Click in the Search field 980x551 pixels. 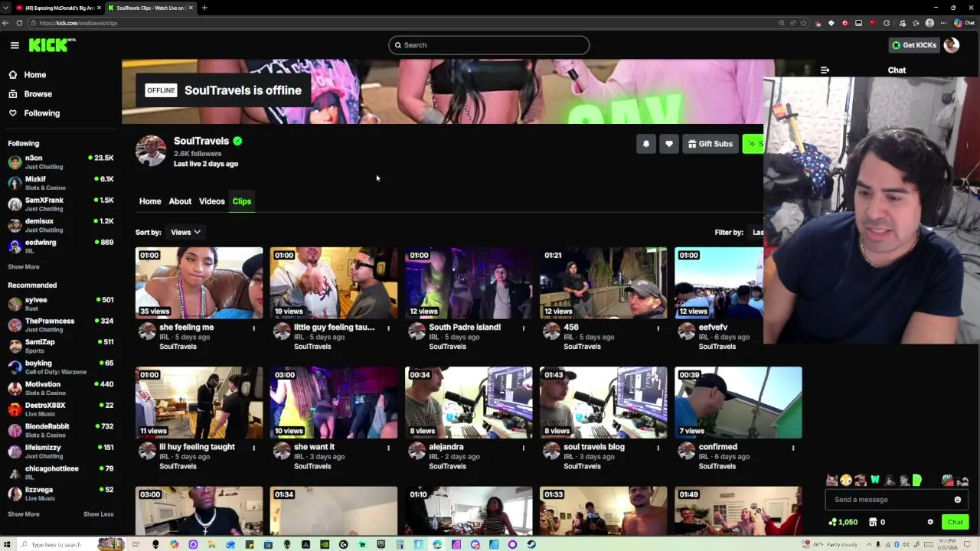click(x=488, y=45)
